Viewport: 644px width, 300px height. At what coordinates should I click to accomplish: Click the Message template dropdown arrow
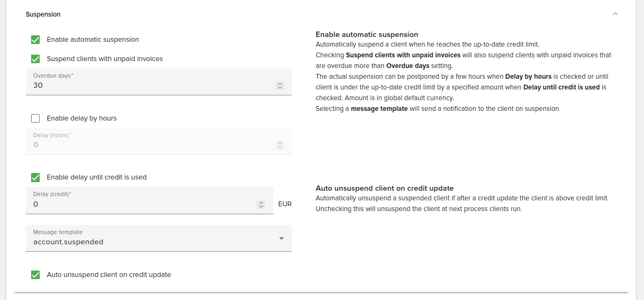point(282,238)
